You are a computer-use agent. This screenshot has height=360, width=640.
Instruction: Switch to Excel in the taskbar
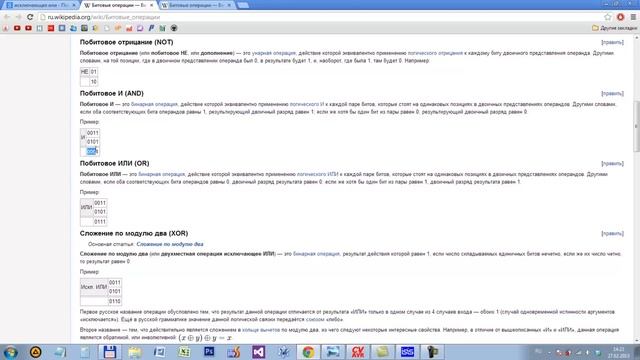coord(184,352)
